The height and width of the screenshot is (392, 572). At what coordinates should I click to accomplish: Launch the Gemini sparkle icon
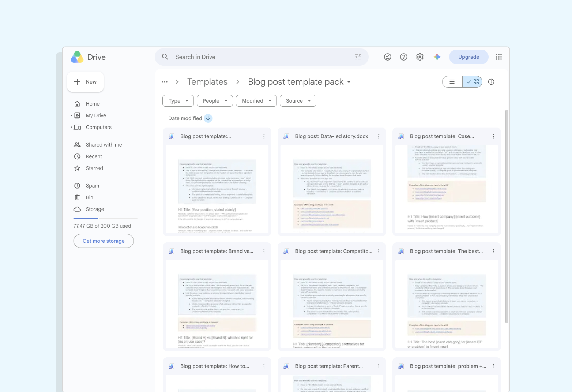pyautogui.click(x=437, y=57)
